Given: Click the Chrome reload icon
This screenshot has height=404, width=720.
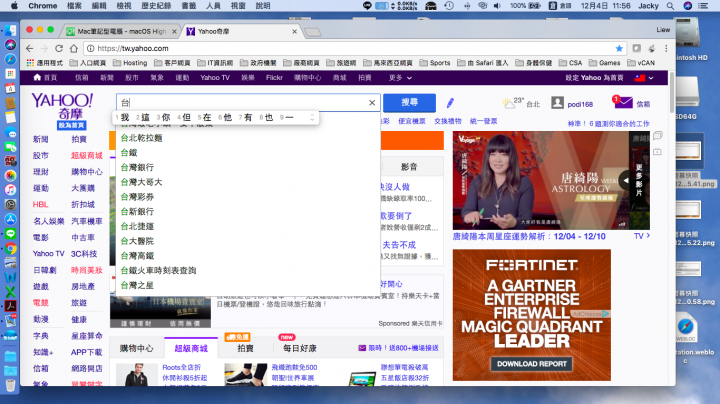Looking at the screenshot, I should pos(59,48).
